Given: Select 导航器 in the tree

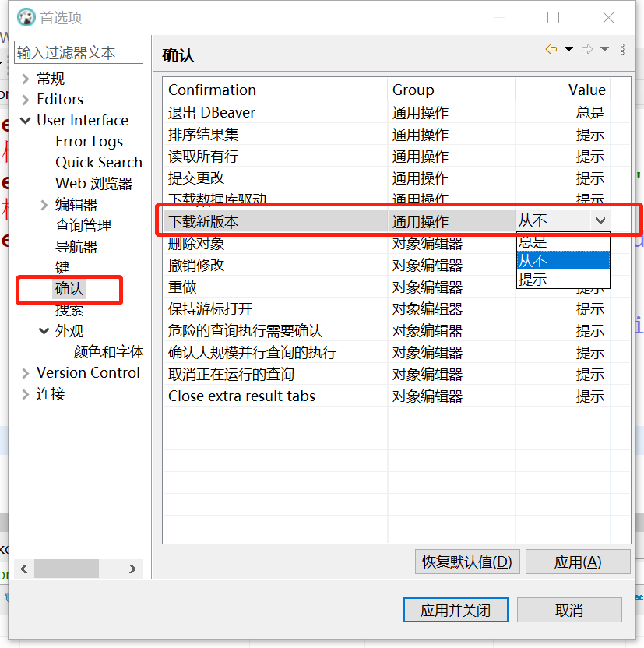Looking at the screenshot, I should pyautogui.click(x=76, y=247).
